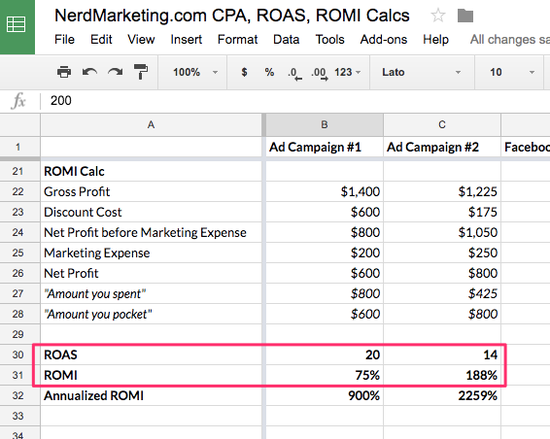Image resolution: width=550 pixels, height=439 pixels.
Task: Select the ROMI cell showing 188%
Action: coord(442,375)
